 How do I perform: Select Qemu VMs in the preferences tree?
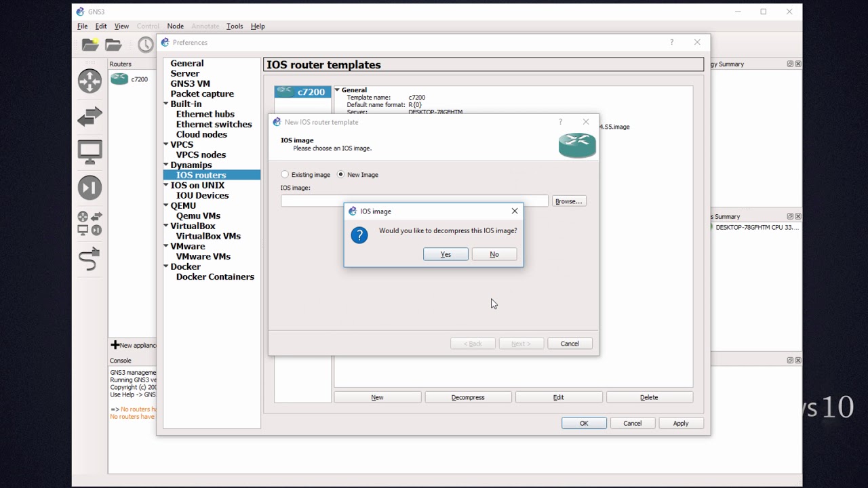tap(199, 216)
